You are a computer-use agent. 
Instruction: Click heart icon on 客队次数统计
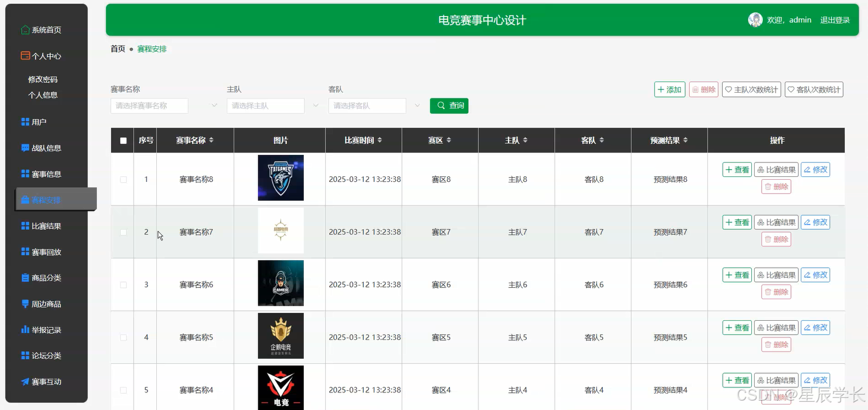coord(791,89)
